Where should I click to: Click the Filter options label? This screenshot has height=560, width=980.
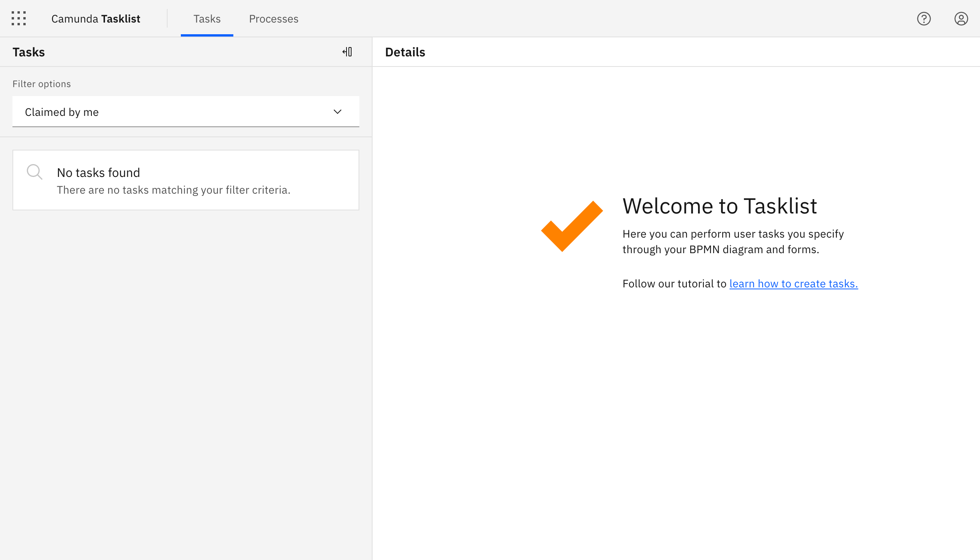point(42,84)
